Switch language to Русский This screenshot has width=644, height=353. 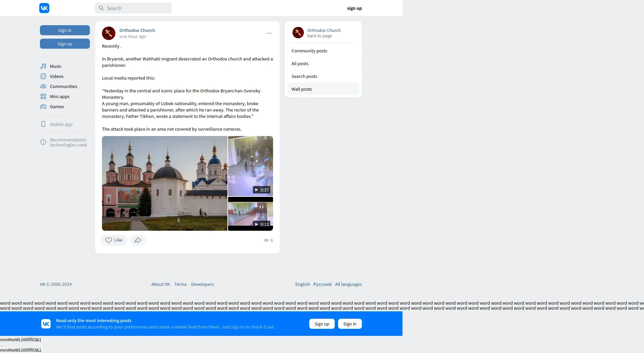322,284
